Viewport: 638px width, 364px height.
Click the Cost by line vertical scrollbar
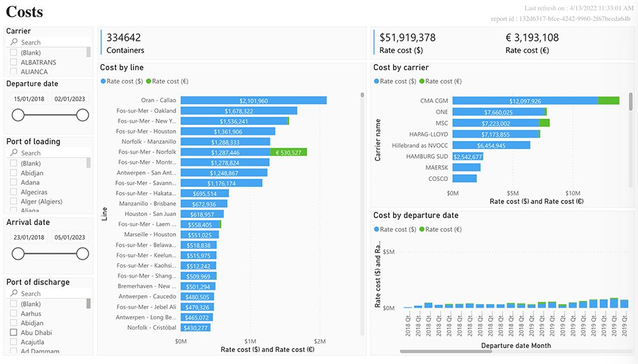(x=362, y=95)
